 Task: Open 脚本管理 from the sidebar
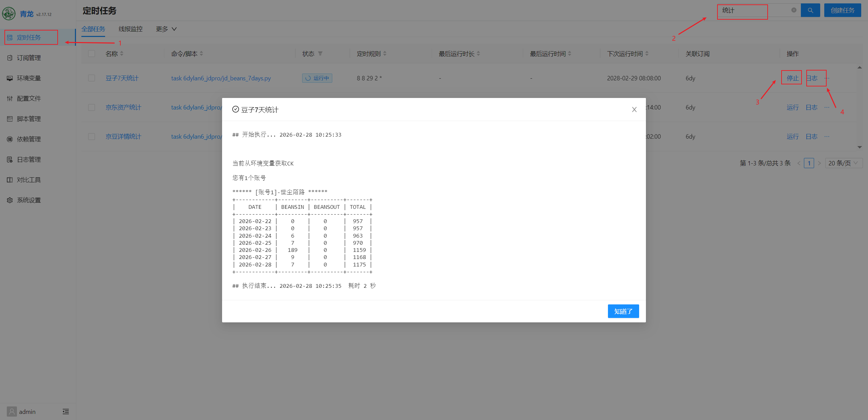click(x=29, y=119)
